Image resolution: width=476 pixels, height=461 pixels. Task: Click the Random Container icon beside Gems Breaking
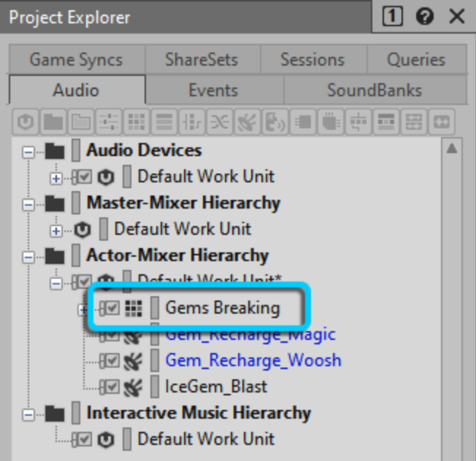132,309
